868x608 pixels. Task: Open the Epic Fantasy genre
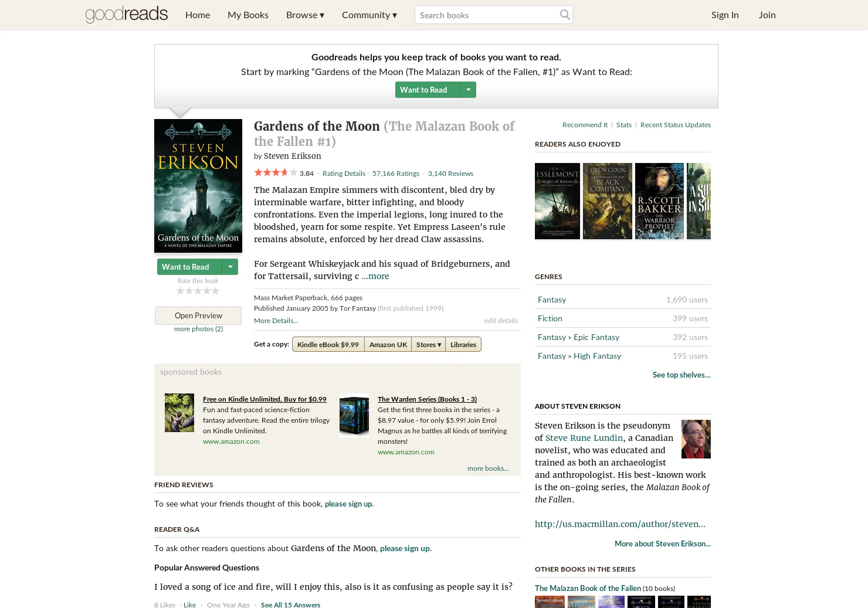[596, 337]
